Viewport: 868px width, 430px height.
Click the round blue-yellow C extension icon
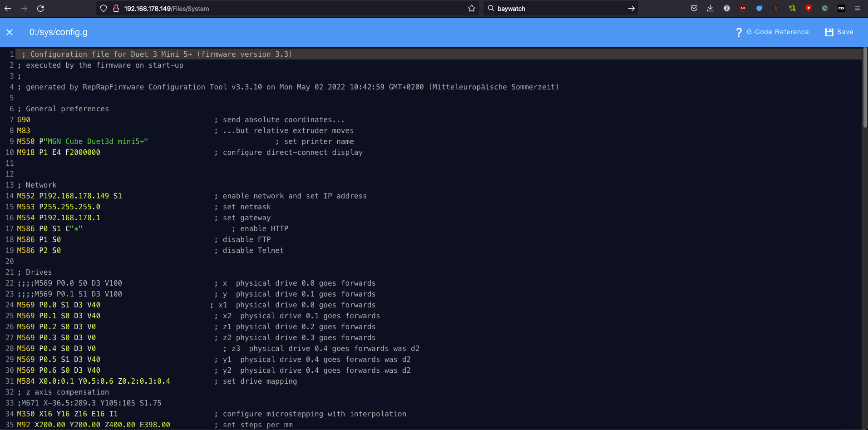(825, 8)
